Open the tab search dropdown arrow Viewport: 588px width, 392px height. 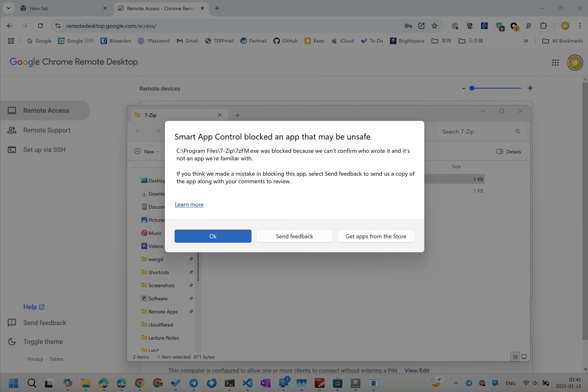tap(9, 8)
